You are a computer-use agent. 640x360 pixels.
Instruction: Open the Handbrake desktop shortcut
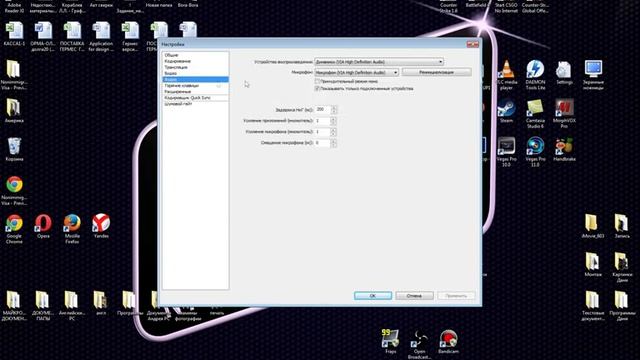[564, 147]
